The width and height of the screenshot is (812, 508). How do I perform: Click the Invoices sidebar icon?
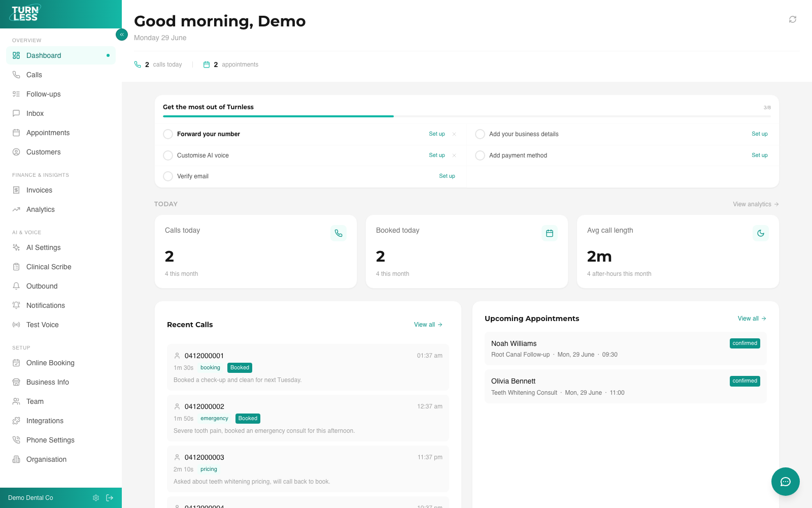[x=16, y=190]
